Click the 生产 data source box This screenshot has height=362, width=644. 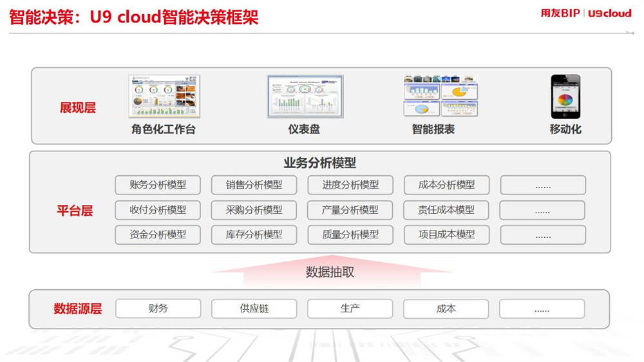click(x=350, y=309)
